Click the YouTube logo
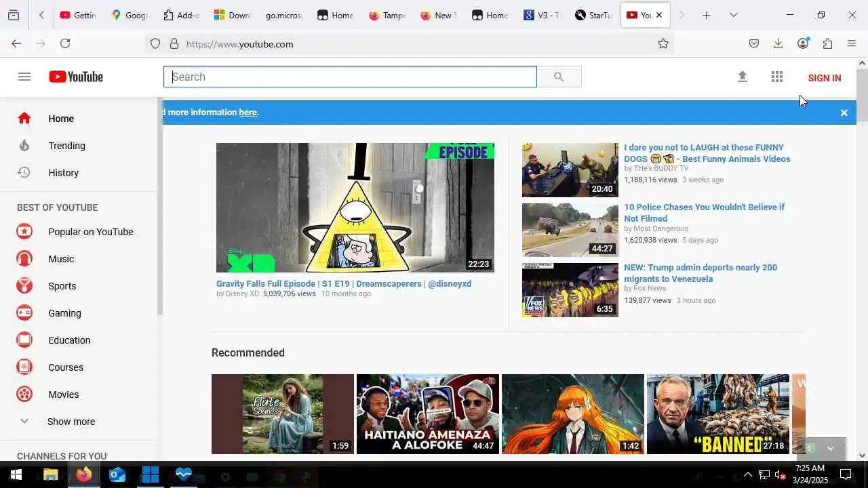This screenshot has height=488, width=868. tap(76, 77)
